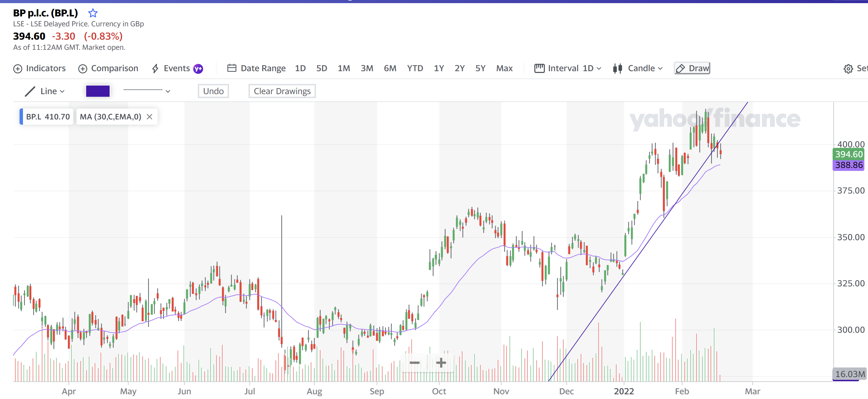This screenshot has width=868, height=399.
Task: Click the Line drawing tool icon
Action: pyautogui.click(x=30, y=91)
